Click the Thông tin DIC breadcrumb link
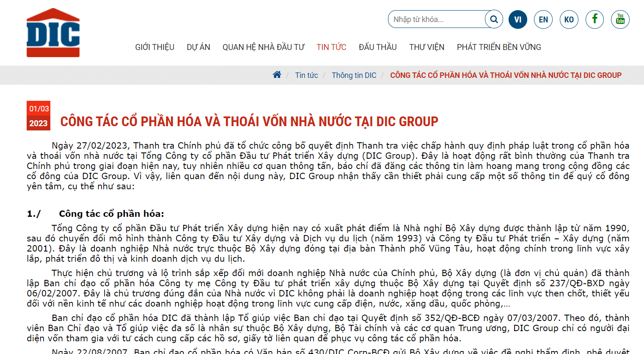This screenshot has height=354, width=644. pyautogui.click(x=354, y=75)
